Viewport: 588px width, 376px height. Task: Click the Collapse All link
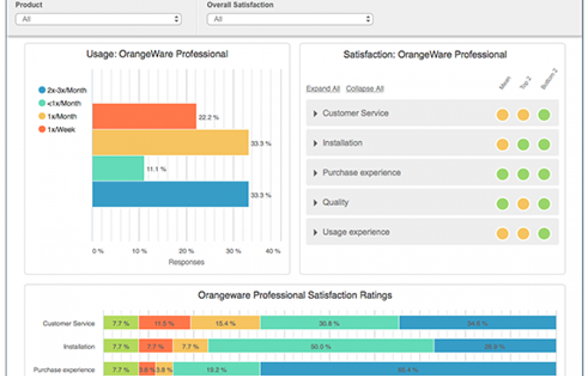coord(365,89)
